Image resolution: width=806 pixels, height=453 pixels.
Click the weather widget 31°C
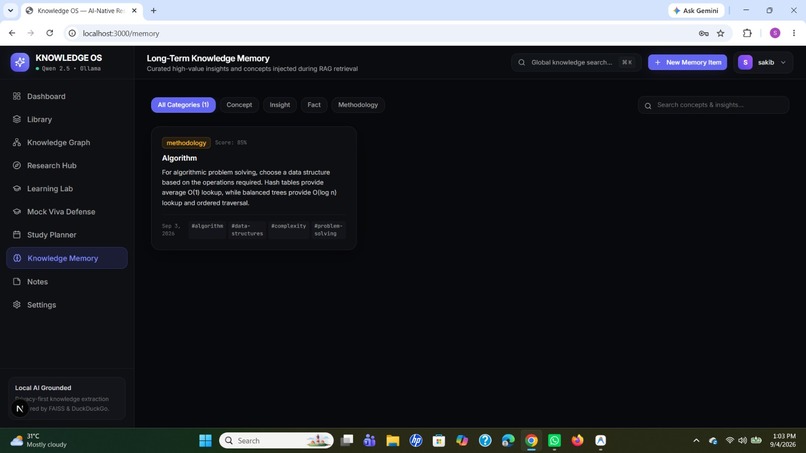coord(39,441)
